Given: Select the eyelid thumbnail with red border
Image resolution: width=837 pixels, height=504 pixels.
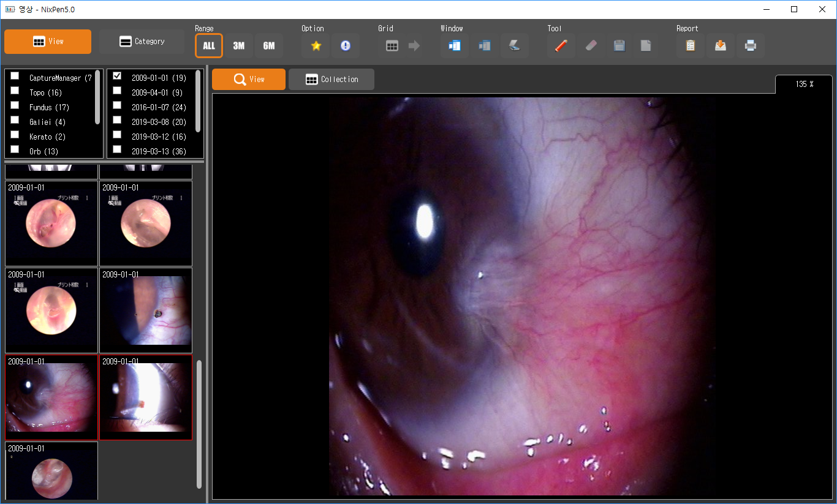Looking at the screenshot, I should (146, 397).
